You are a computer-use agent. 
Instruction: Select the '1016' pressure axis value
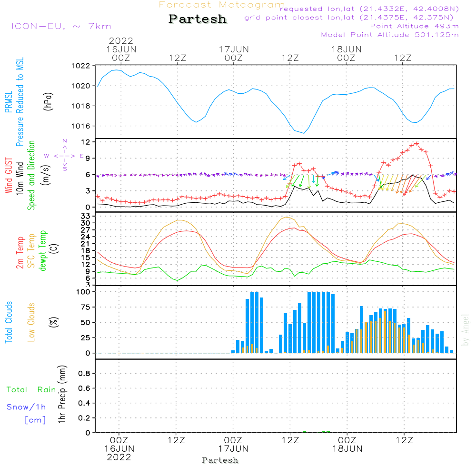click(81, 126)
